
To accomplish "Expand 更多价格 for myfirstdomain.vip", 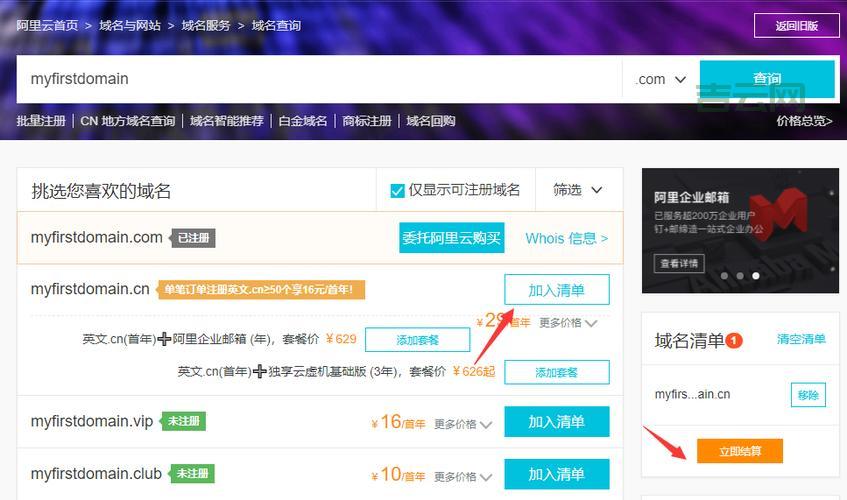I will [462, 424].
